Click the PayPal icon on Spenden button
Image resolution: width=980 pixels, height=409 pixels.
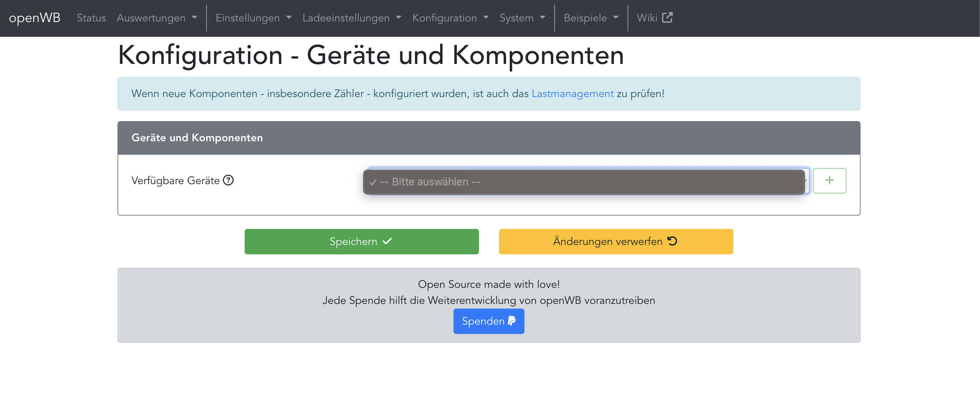coord(512,321)
